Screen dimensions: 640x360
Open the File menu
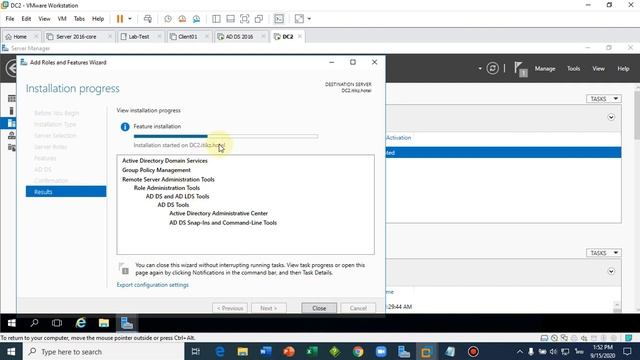pyautogui.click(x=10, y=19)
